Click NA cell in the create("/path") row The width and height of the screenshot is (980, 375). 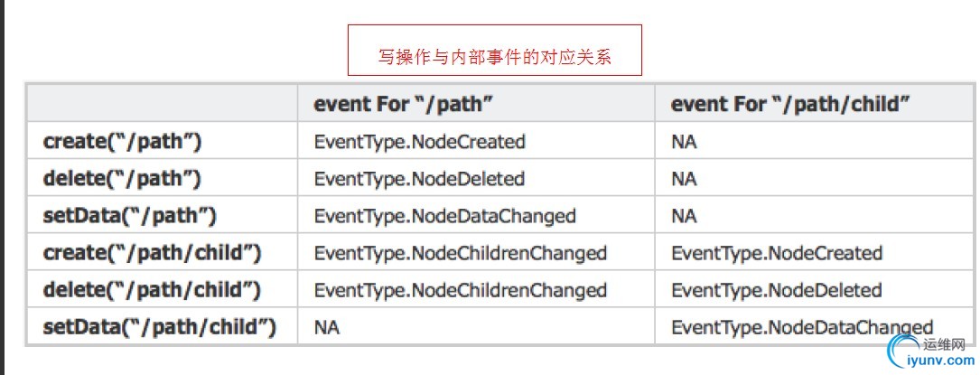[684, 143]
